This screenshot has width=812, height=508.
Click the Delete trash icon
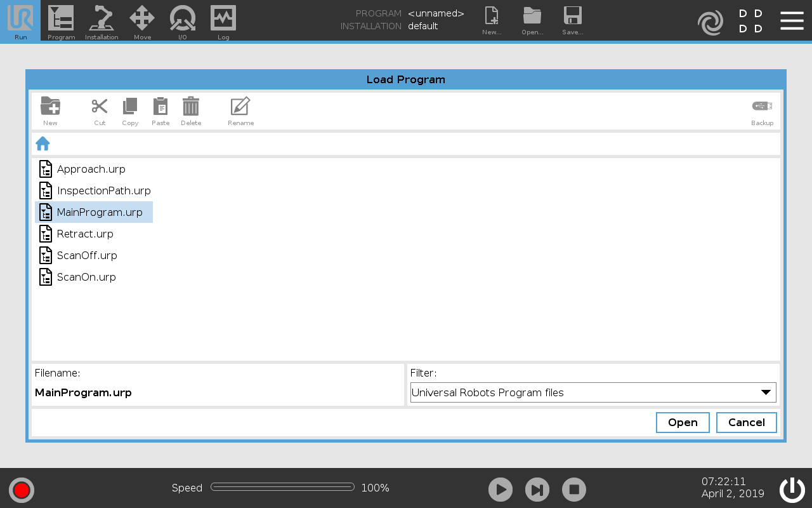(191, 107)
